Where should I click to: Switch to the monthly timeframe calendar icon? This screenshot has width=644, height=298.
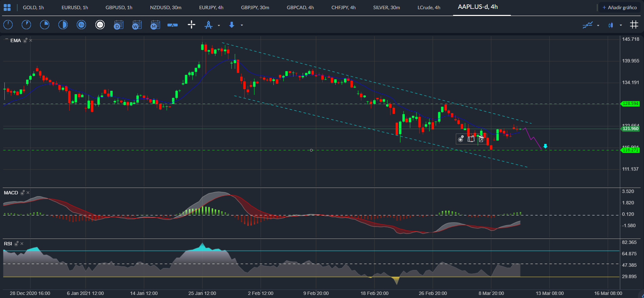(x=155, y=25)
